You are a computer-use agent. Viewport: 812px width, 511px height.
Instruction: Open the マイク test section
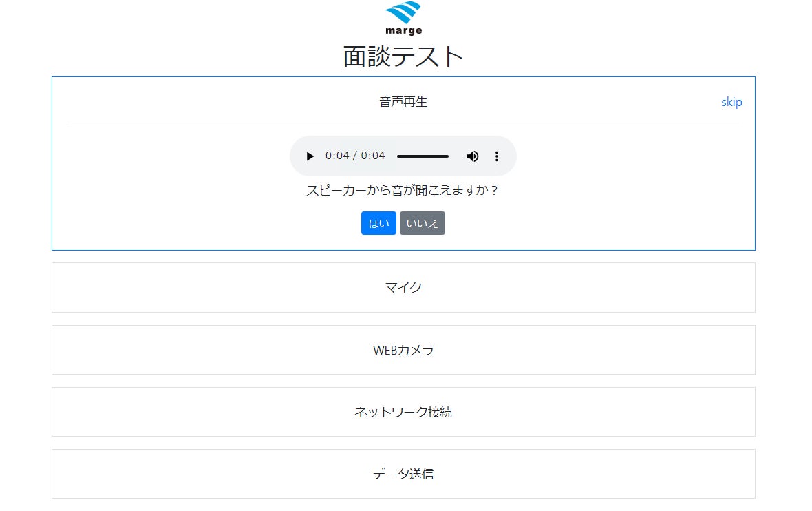(x=403, y=288)
